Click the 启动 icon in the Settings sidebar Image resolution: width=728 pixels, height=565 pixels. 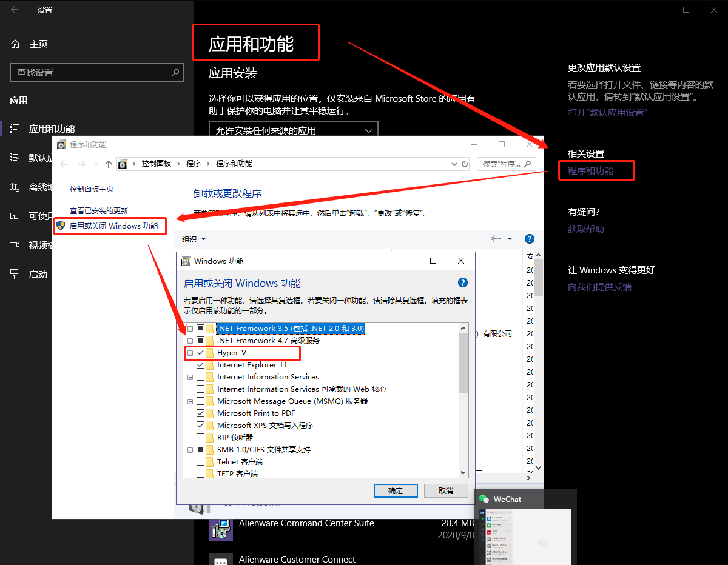pos(13,274)
